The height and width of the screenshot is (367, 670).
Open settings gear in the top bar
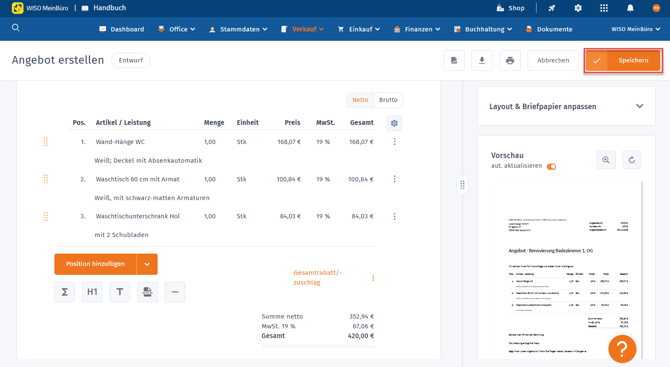click(x=578, y=8)
